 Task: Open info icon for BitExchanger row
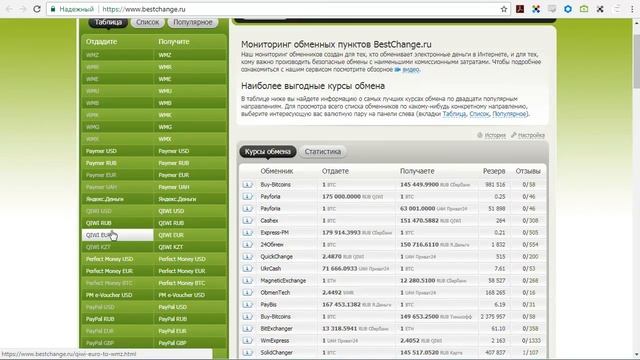point(247,329)
